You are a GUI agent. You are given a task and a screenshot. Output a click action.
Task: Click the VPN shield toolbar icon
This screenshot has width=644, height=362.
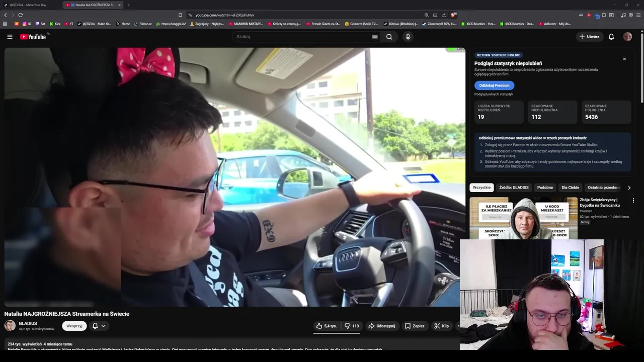click(631, 15)
